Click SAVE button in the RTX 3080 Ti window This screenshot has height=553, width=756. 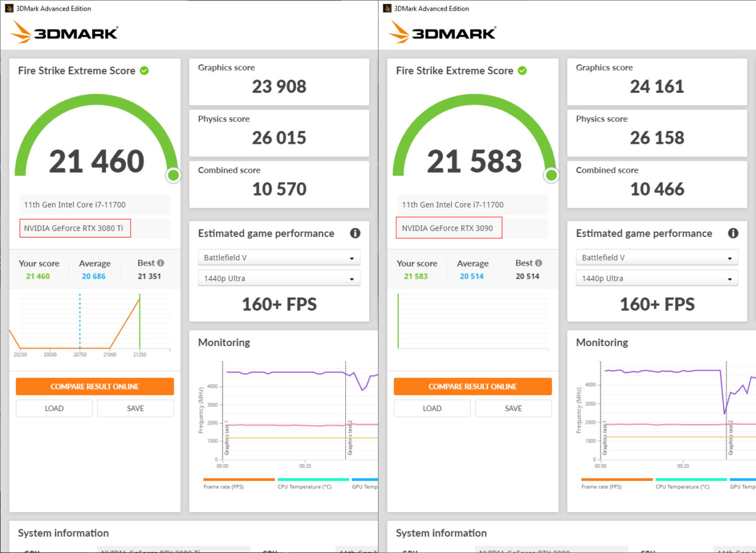click(135, 408)
